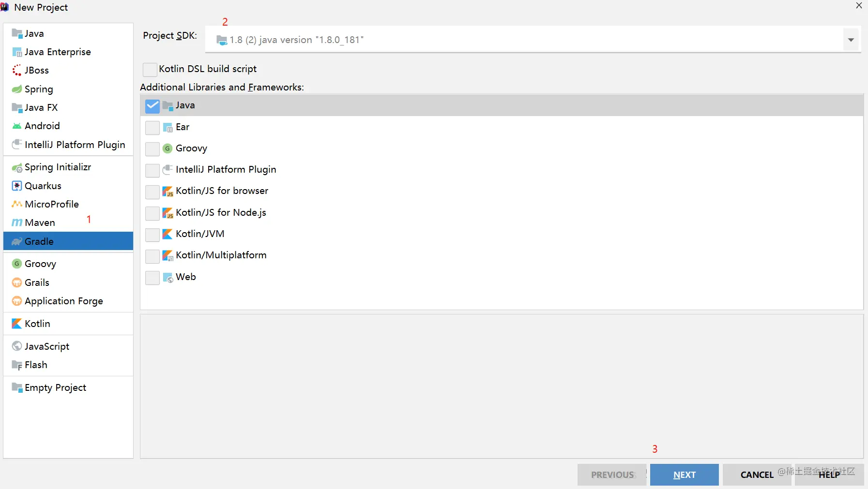Image resolution: width=868 pixels, height=489 pixels.
Task: Select the Grails project type label
Action: (x=37, y=282)
